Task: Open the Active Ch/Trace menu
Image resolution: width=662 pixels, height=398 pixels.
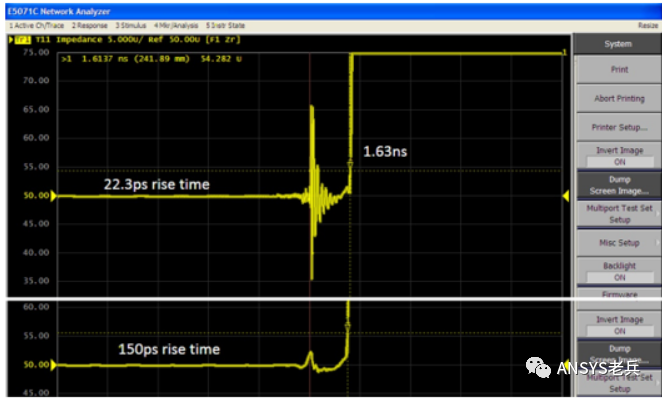Action: (x=37, y=25)
